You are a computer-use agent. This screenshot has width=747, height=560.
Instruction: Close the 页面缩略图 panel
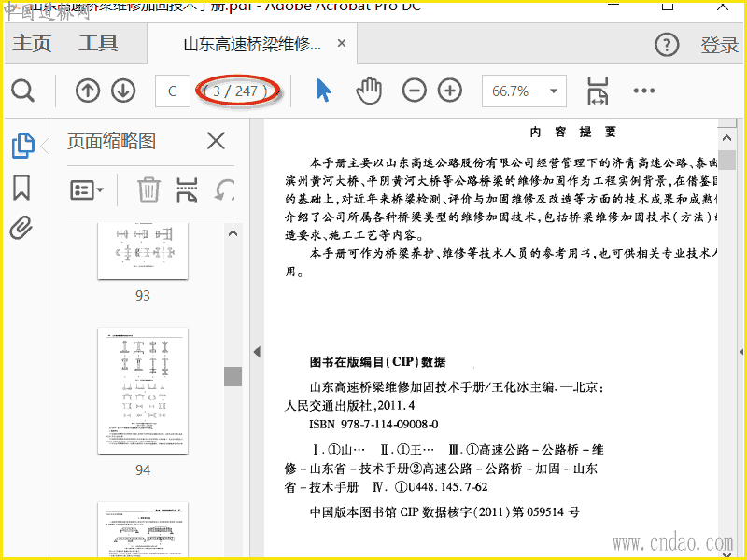(x=216, y=141)
